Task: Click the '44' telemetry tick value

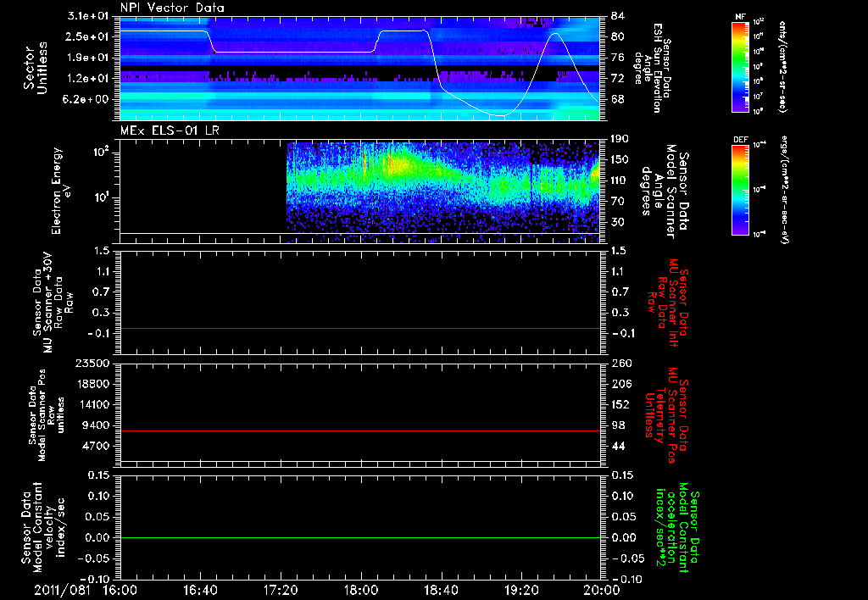Action: [617, 446]
